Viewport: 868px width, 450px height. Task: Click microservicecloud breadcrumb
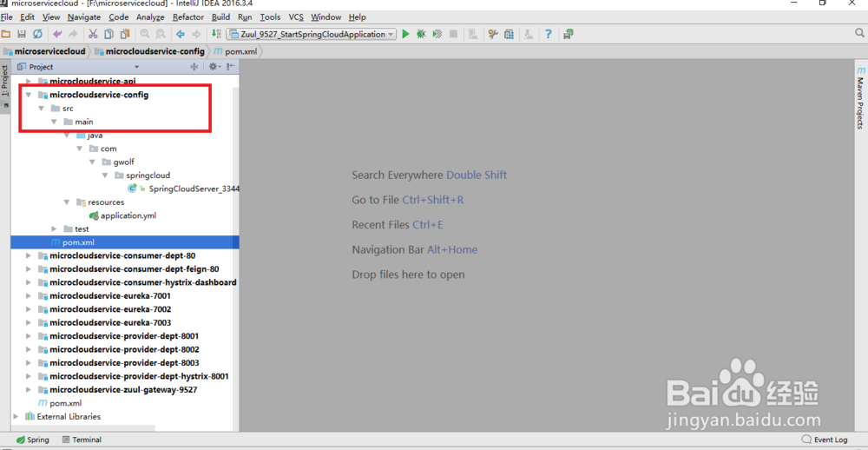[45, 51]
